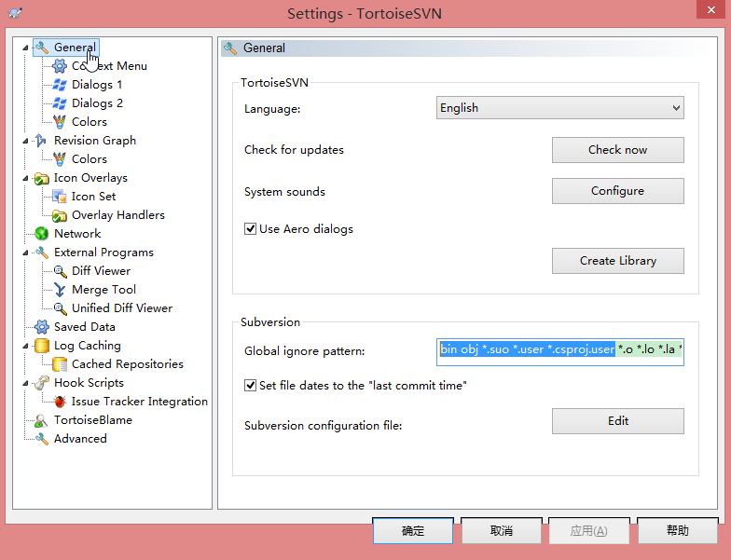Click the Check now button

point(617,150)
